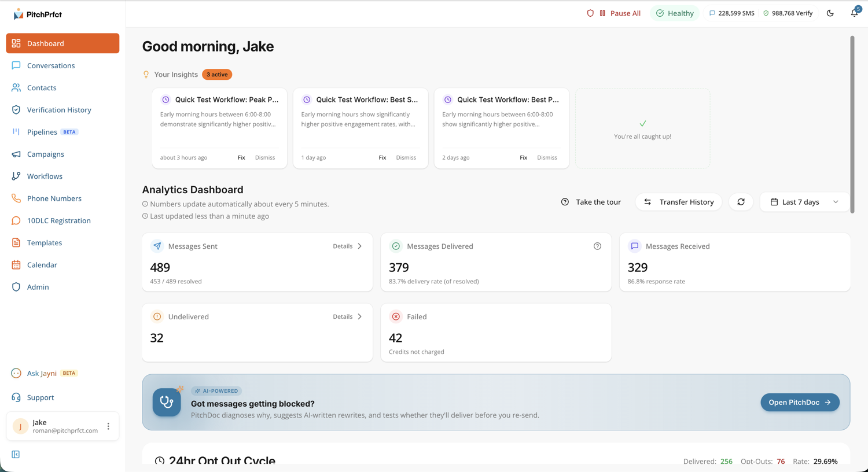This screenshot has width=868, height=472.
Task: Click Fix on the Best S... insight card
Action: coord(382,157)
